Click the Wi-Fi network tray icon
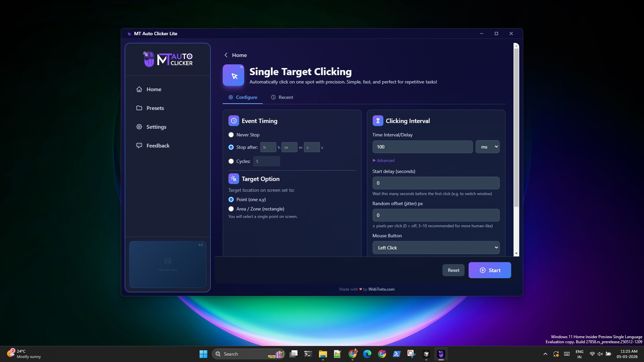 tap(592, 354)
